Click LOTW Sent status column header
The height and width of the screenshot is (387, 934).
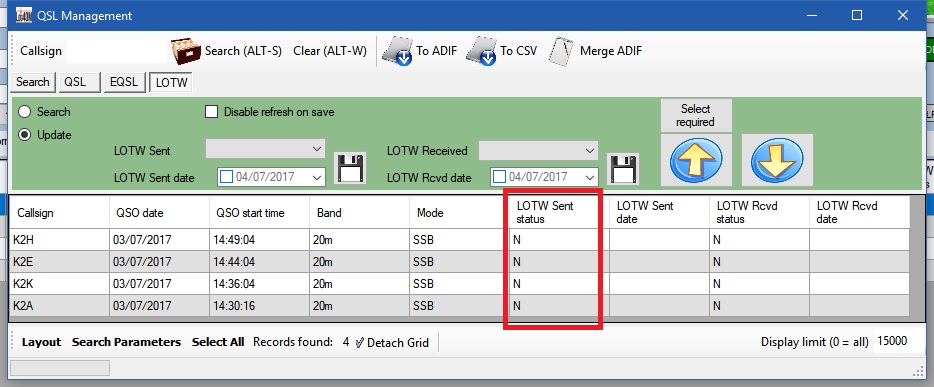pyautogui.click(x=560, y=213)
